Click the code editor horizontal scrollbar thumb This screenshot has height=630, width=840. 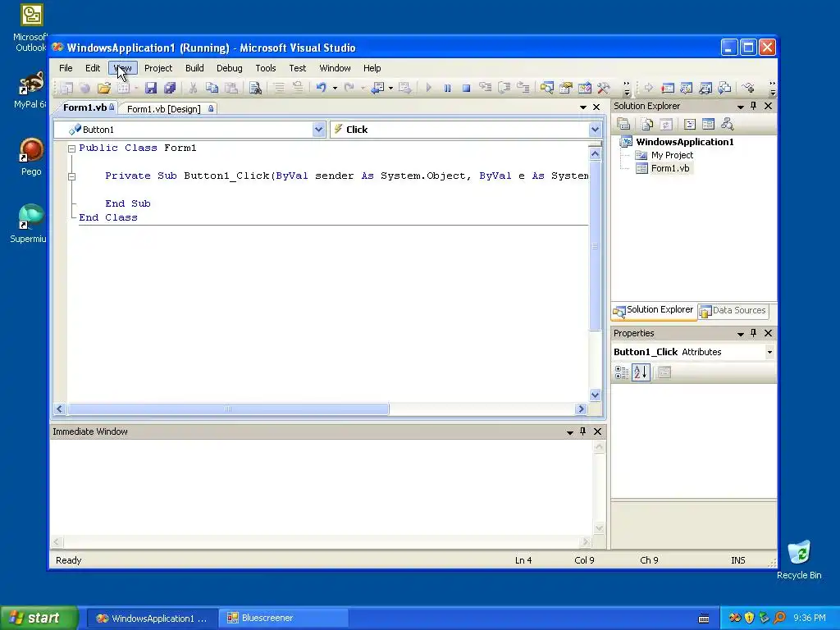(x=228, y=409)
